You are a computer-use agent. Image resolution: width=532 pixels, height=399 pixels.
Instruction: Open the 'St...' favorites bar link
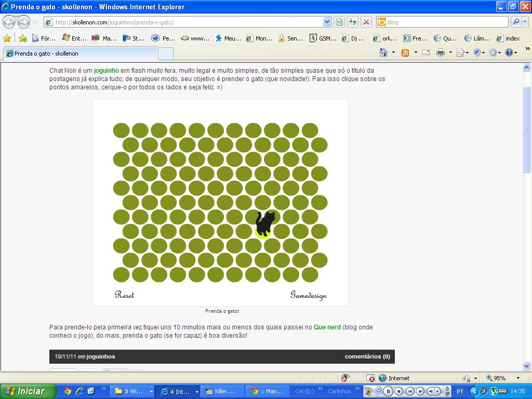(x=134, y=38)
